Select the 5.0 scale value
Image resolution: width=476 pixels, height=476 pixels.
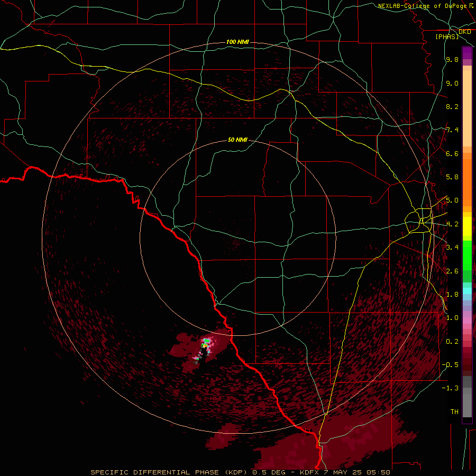tap(452, 200)
